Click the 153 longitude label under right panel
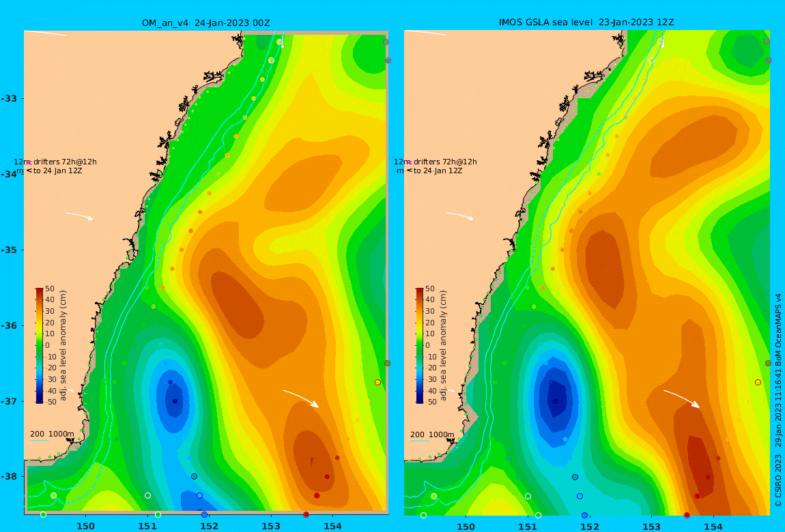 (651, 527)
